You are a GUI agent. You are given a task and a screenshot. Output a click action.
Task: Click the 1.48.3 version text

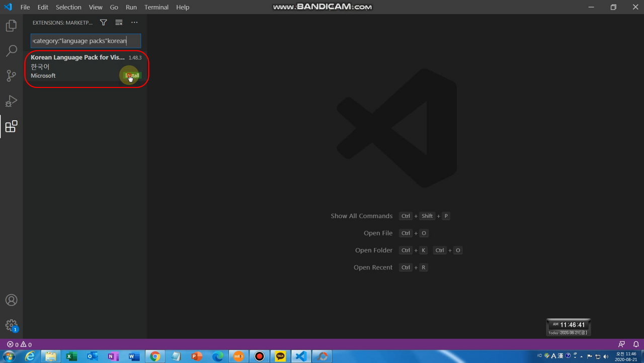tap(135, 58)
